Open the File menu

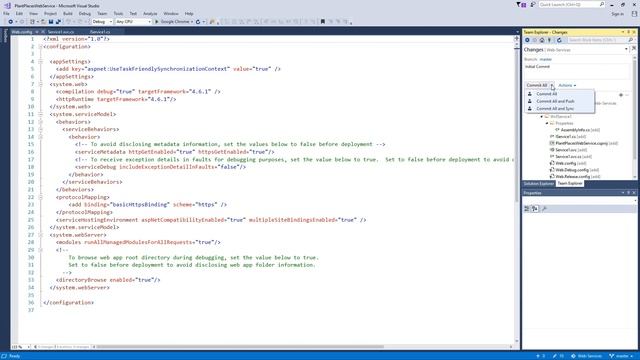tap(6, 13)
